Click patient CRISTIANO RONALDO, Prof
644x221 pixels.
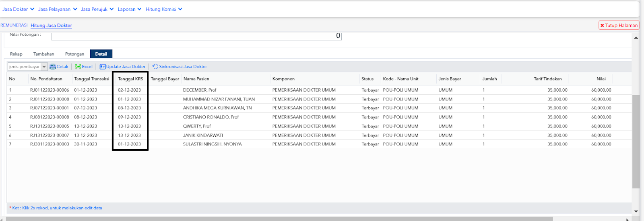(x=211, y=117)
